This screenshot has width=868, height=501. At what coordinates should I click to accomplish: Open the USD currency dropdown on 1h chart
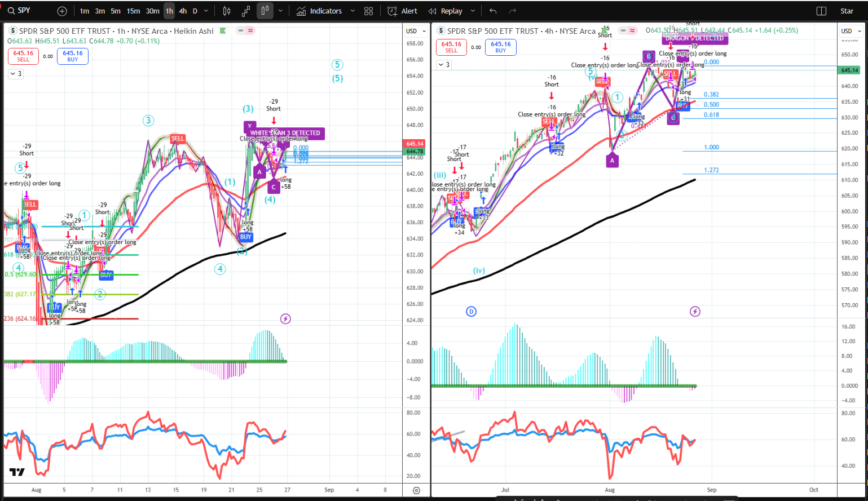click(416, 31)
